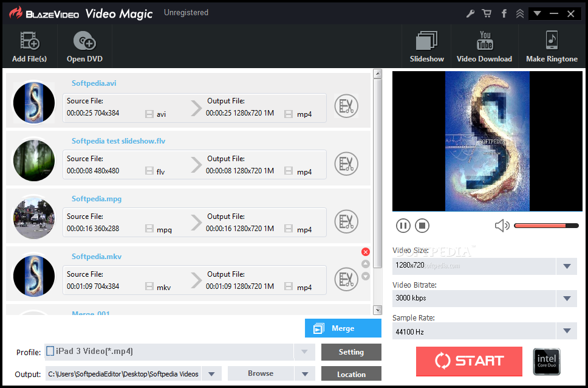Click the Softpedia test slideshow.flv title
Screen dimensions: 588x388
(118, 141)
